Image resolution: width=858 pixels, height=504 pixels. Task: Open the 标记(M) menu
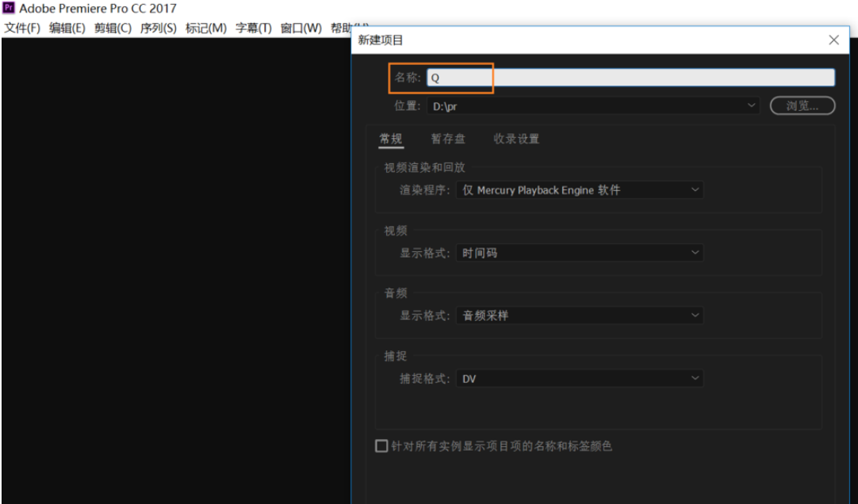(x=207, y=26)
